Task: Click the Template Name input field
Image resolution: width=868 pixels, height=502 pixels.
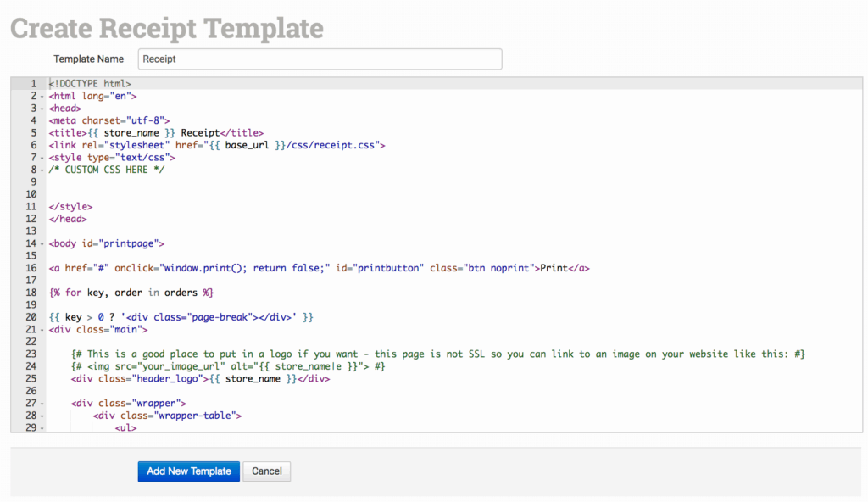Action: pyautogui.click(x=320, y=59)
